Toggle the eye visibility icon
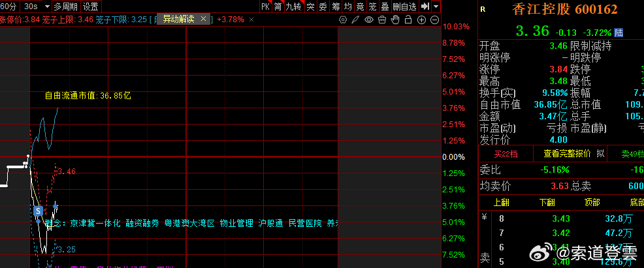 coord(369,20)
